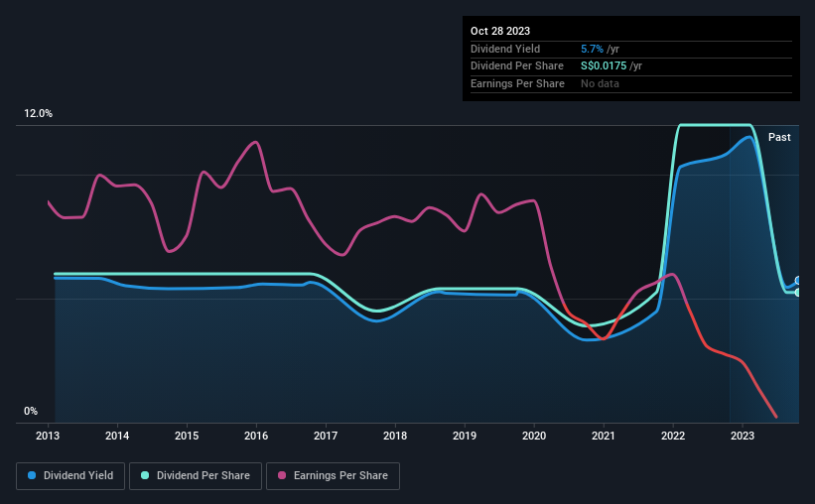Select the 2013 x-axis label
The height and width of the screenshot is (504, 815).
48,436
